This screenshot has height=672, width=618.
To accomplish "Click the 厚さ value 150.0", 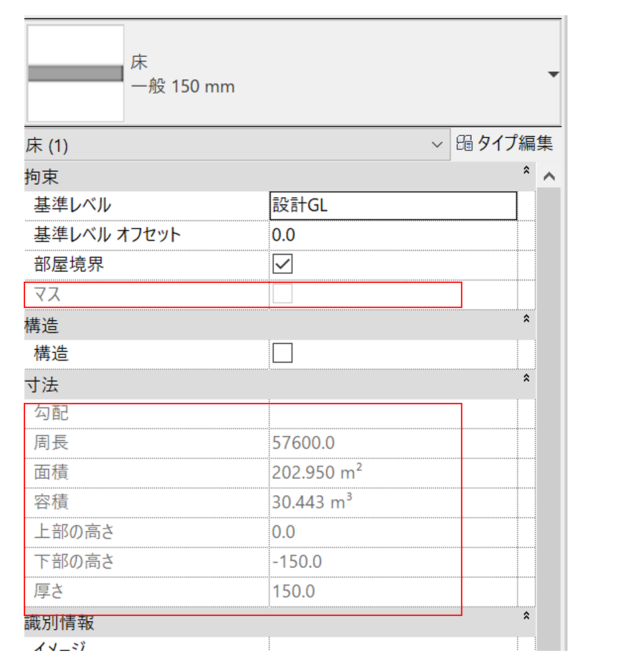I will click(294, 591).
